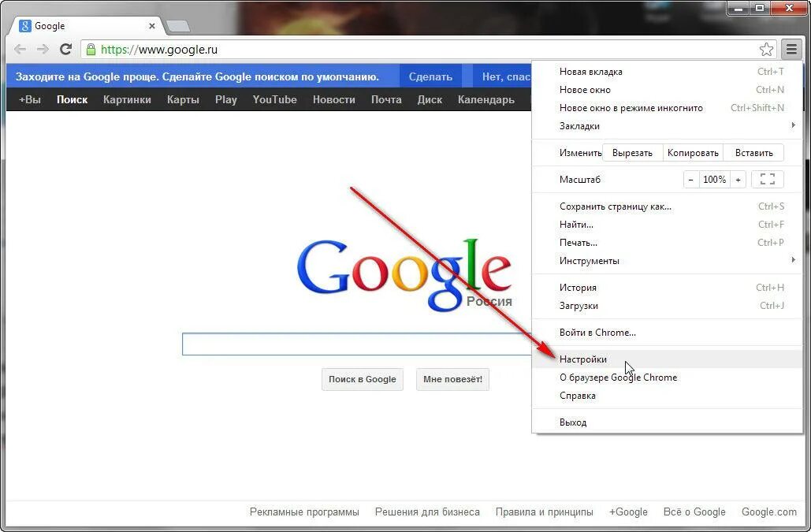Click Google.com footer link
Screen dimensions: 811x532
pyautogui.click(x=769, y=512)
